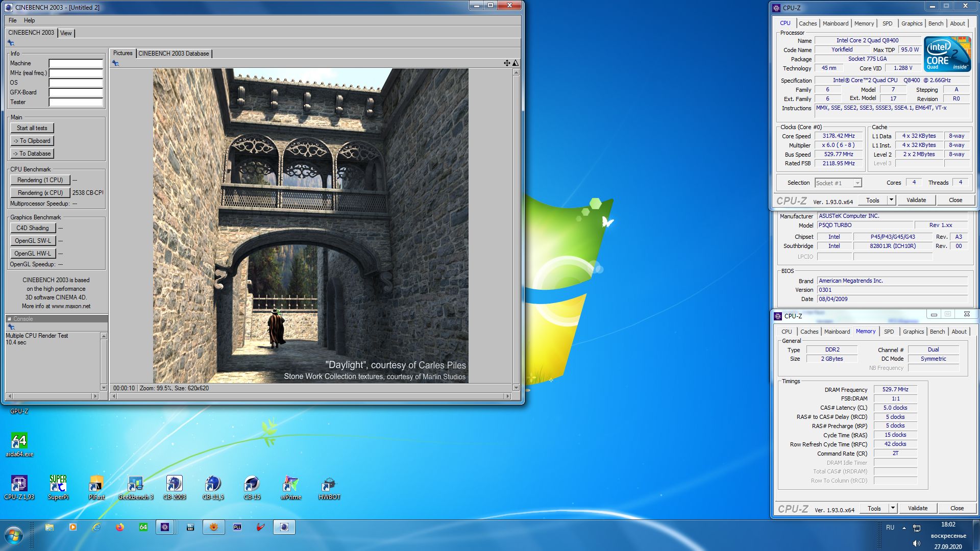Open the aida64.exe desktop icon
Viewport: 980px width, 551px height.
(x=19, y=445)
